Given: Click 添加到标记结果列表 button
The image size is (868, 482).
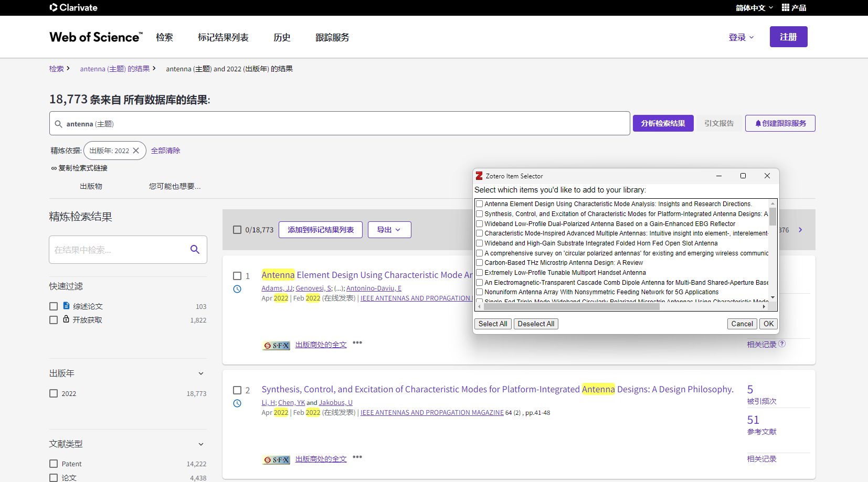Looking at the screenshot, I should point(321,230).
